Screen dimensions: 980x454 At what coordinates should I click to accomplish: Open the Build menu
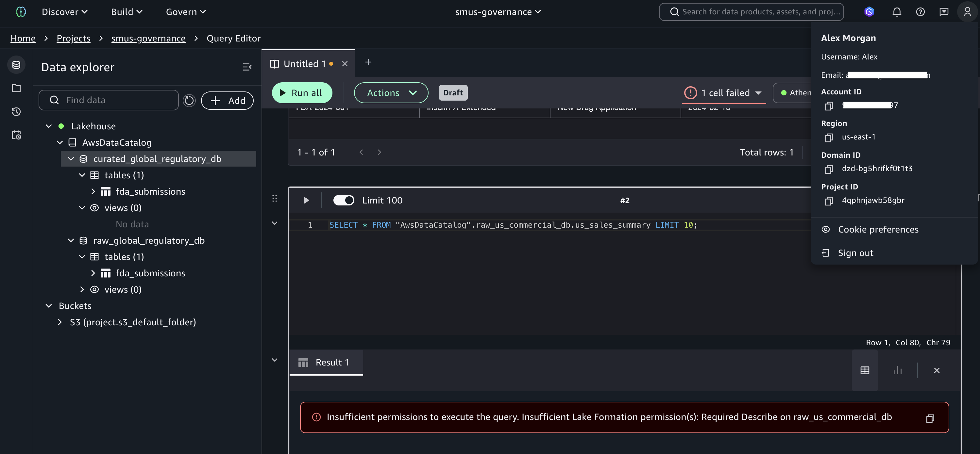(x=127, y=12)
